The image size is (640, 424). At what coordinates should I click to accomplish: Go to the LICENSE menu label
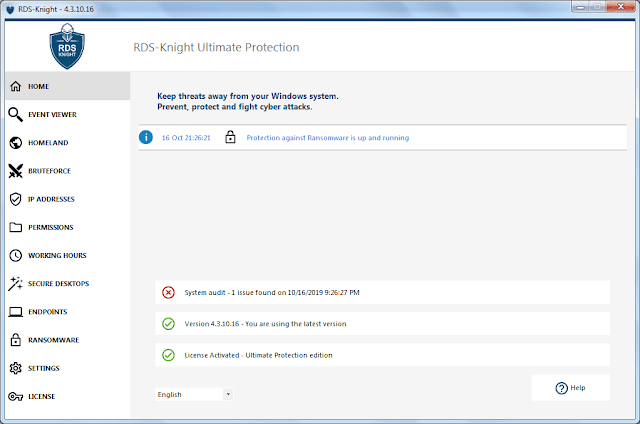point(41,396)
